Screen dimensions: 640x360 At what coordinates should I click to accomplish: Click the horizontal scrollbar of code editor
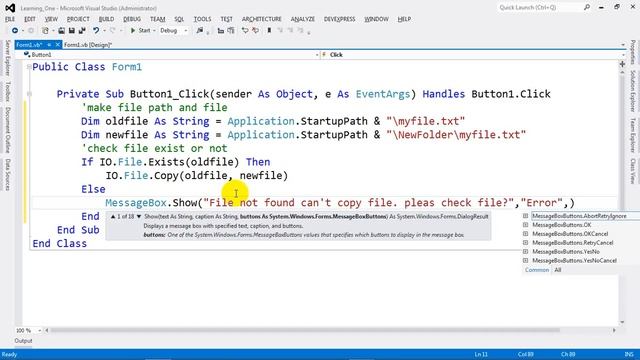(304, 330)
